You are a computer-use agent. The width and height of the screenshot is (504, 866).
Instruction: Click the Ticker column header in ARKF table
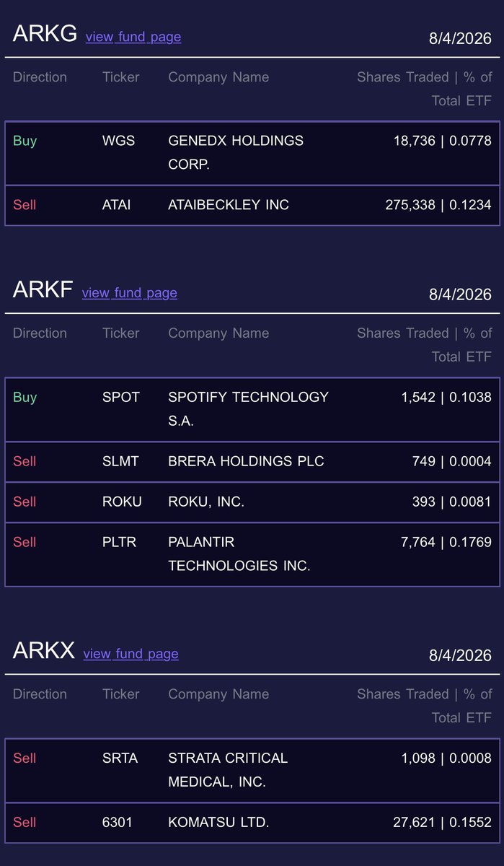tap(120, 333)
